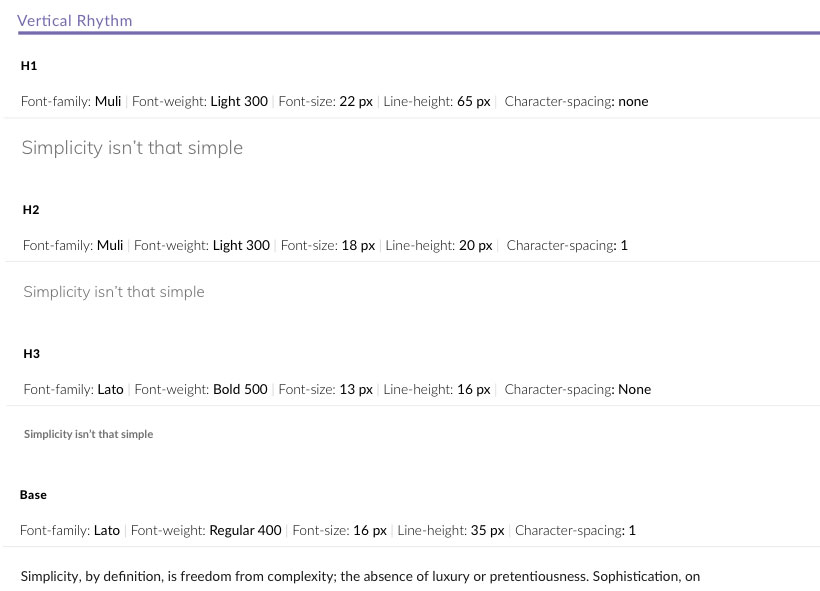The image size is (820, 591).
Task: Click the Vertical Rhythm section heading
Action: (x=75, y=20)
